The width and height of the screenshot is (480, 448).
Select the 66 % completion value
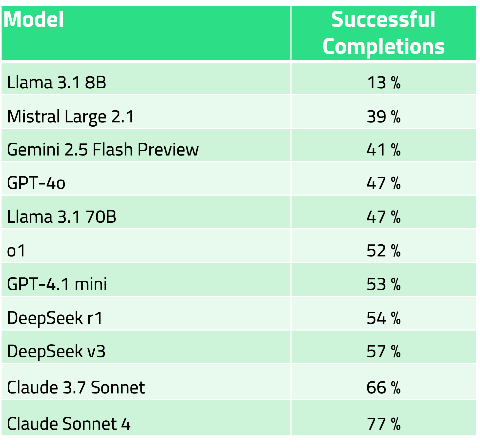[x=383, y=387]
